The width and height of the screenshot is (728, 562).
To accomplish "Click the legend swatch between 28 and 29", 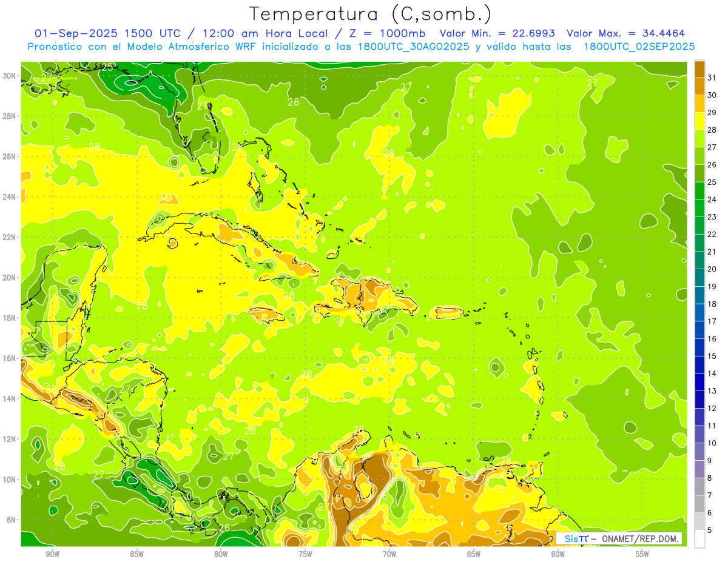I will click(x=699, y=121).
